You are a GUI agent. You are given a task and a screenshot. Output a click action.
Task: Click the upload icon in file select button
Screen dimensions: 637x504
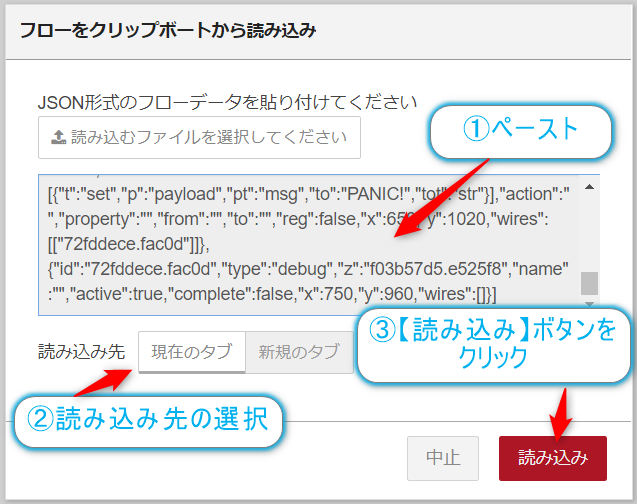click(x=58, y=137)
